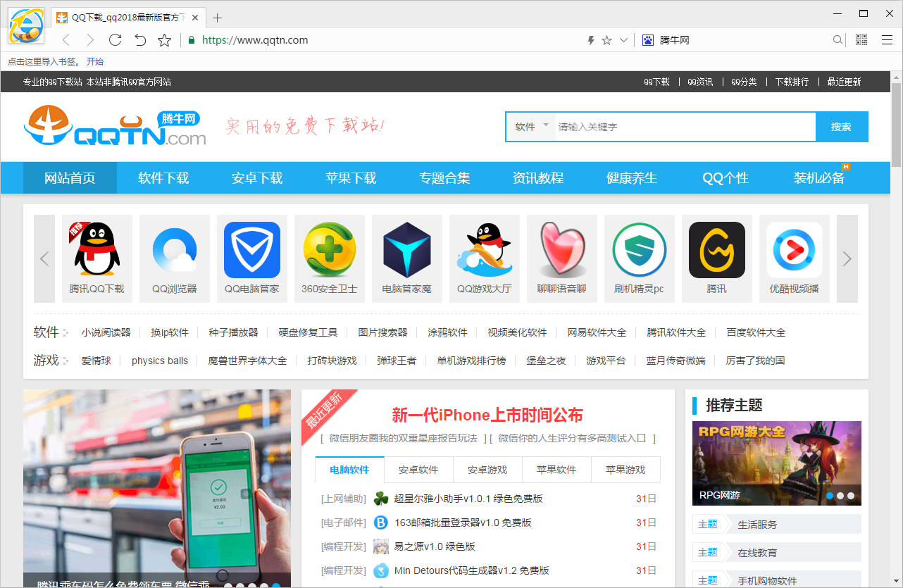Select the second dot of RPG网游 slider
The image size is (903, 588).
coord(840,496)
